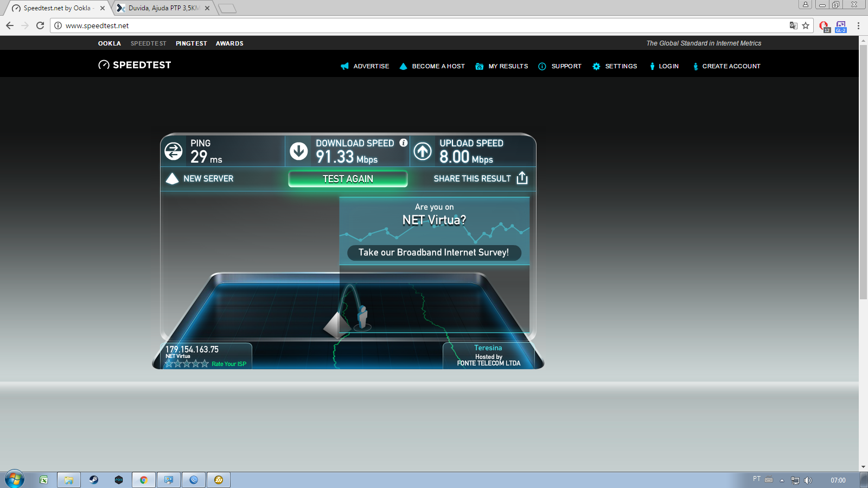This screenshot has width=868, height=488.
Task: Click the ping arrows icon
Action: [x=174, y=151]
